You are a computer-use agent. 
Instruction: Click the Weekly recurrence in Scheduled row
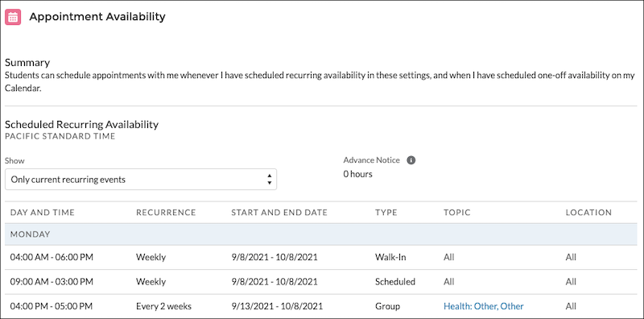coord(151,282)
